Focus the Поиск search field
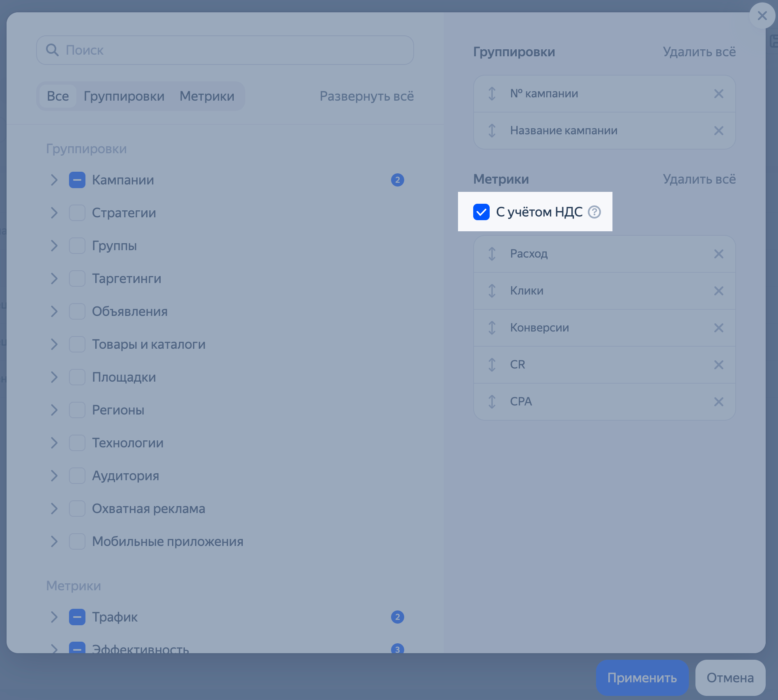The image size is (778, 700). click(x=225, y=50)
